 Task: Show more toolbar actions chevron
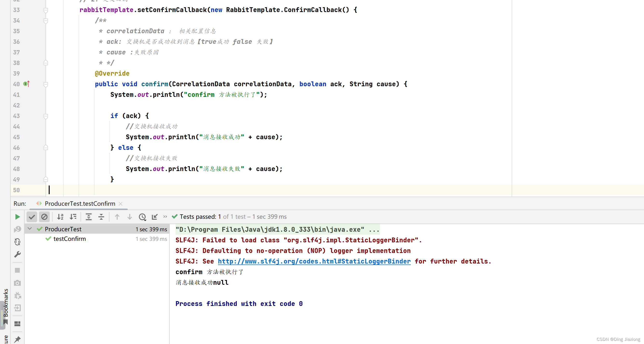[x=165, y=217]
